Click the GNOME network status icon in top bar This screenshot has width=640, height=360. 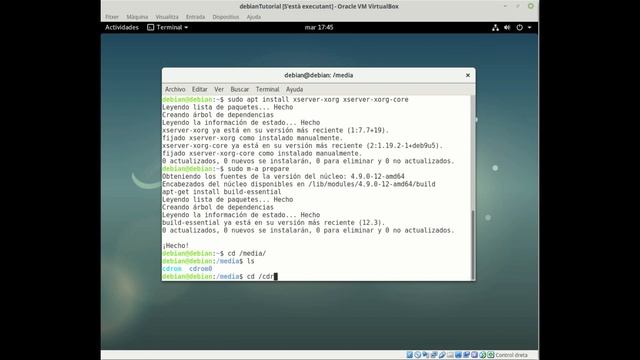click(495, 27)
